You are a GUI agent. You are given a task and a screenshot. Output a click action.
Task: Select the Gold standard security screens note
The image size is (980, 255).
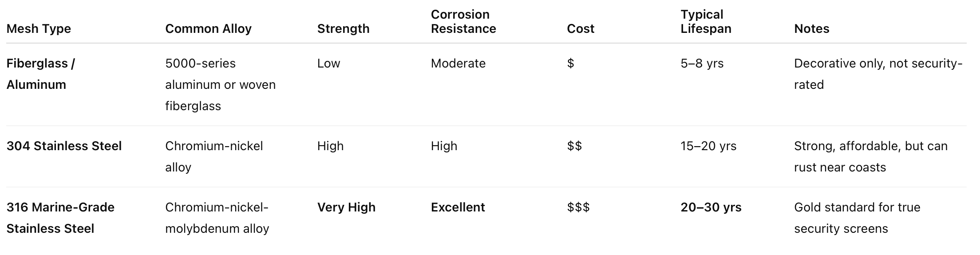857,218
